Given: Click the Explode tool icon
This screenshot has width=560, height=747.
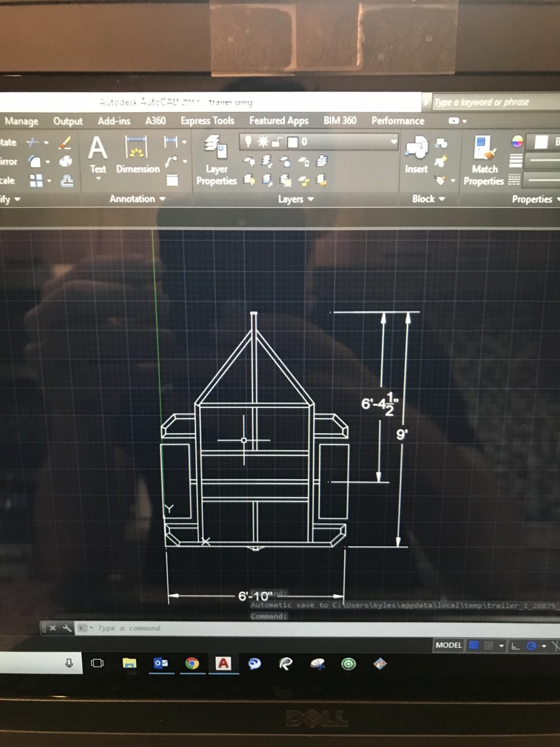Looking at the screenshot, I should click(66, 161).
